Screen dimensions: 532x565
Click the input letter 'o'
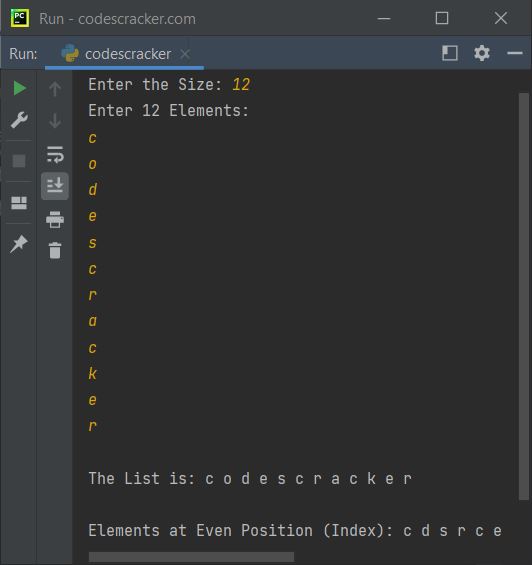coord(93,164)
